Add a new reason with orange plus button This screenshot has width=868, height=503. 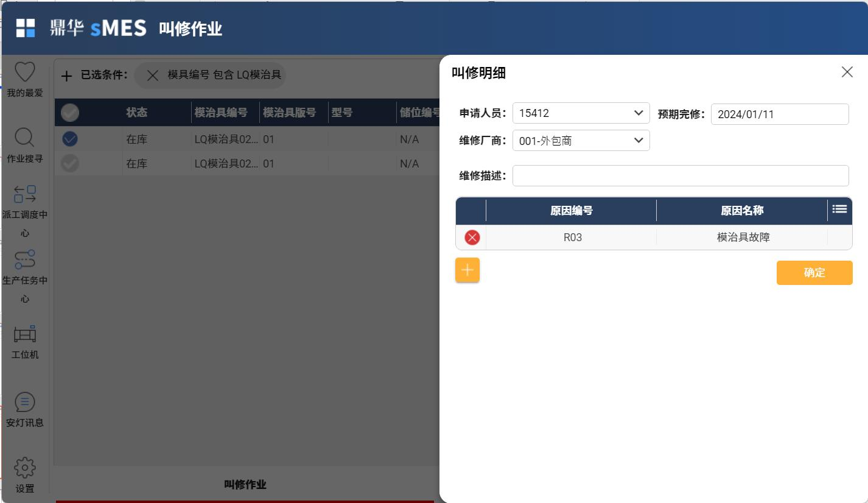point(467,270)
